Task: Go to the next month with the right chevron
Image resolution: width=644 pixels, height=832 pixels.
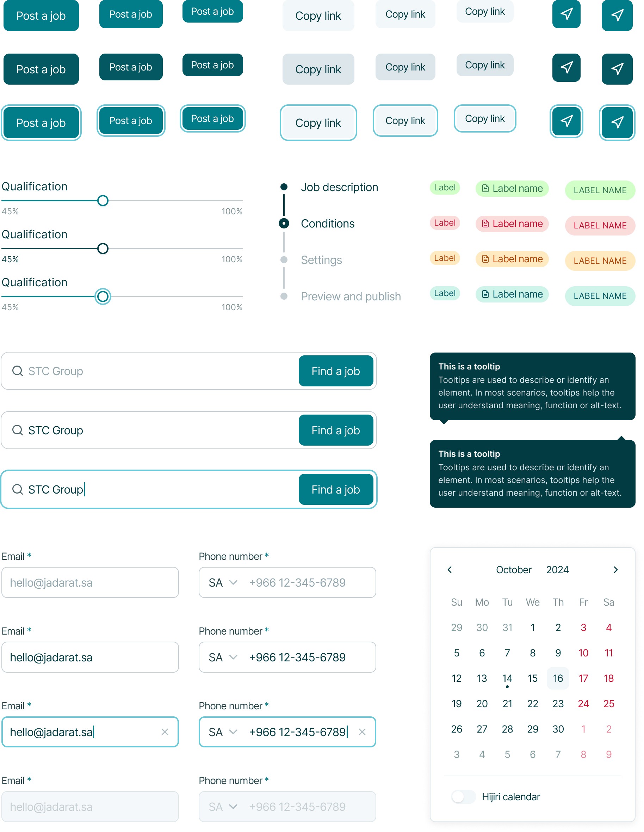Action: click(615, 569)
